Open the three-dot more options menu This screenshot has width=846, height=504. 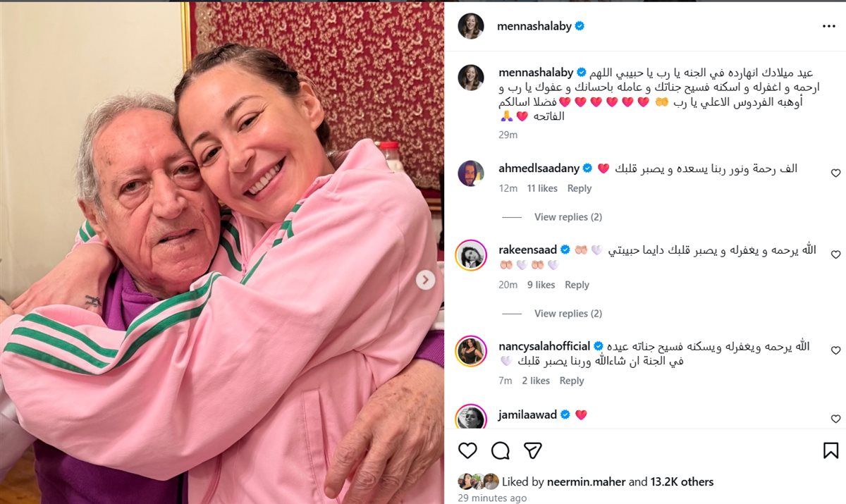pyautogui.click(x=828, y=26)
